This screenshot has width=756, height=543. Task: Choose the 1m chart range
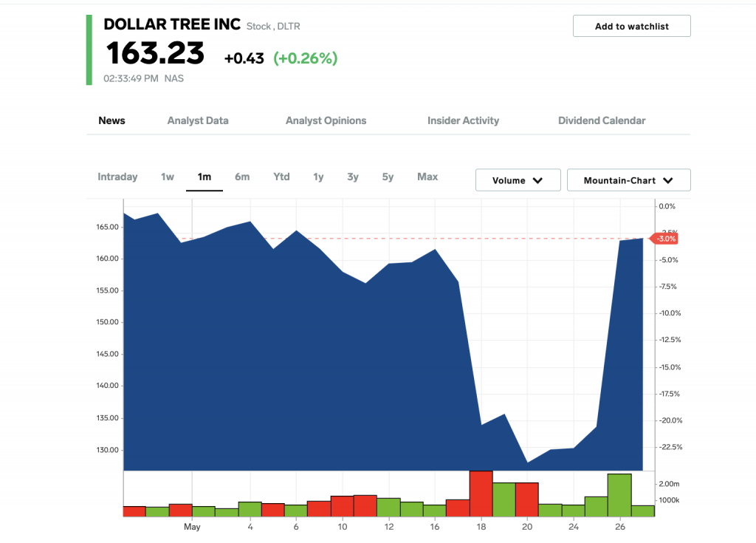coord(205,177)
